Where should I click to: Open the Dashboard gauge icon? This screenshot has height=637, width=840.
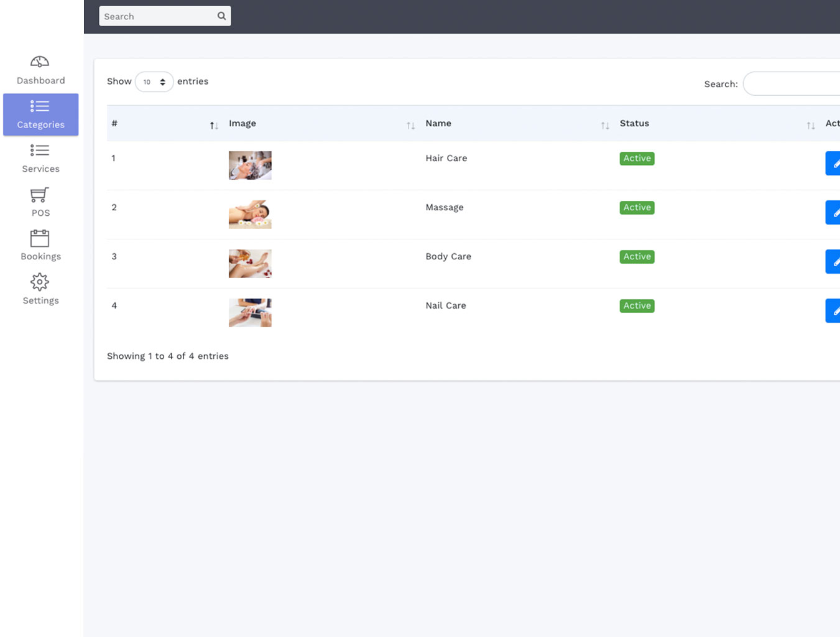tap(40, 62)
